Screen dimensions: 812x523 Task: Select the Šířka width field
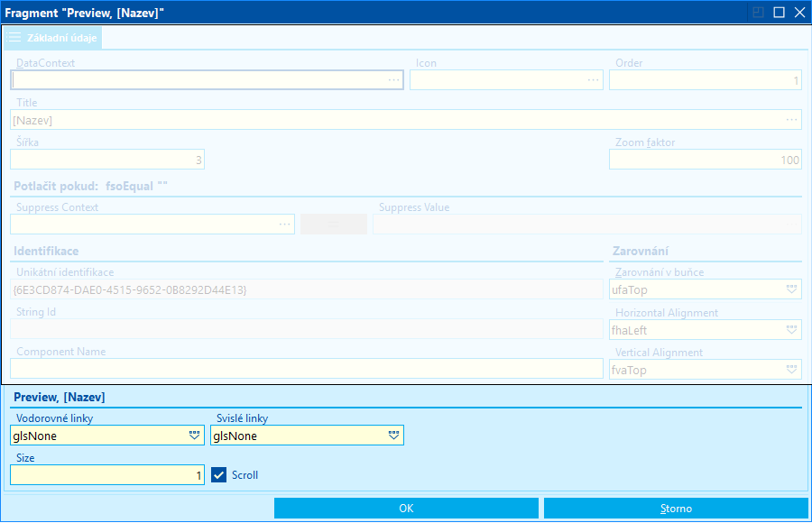[x=107, y=160]
